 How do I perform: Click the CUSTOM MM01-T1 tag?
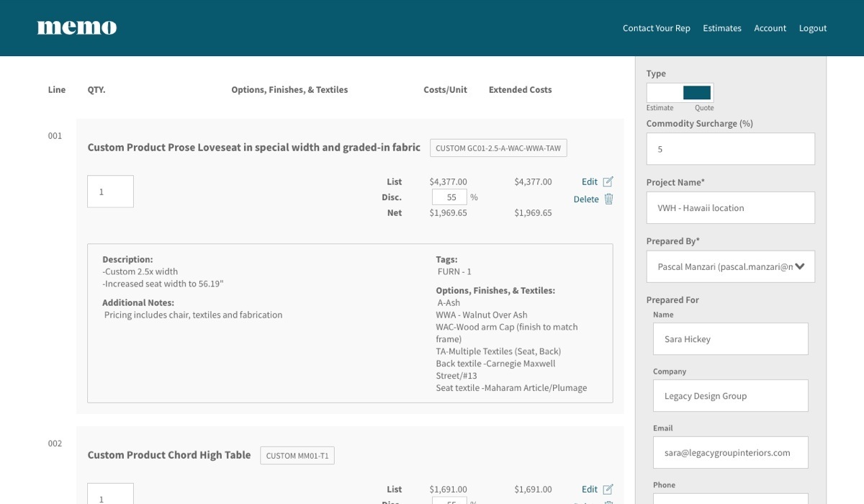(x=297, y=455)
